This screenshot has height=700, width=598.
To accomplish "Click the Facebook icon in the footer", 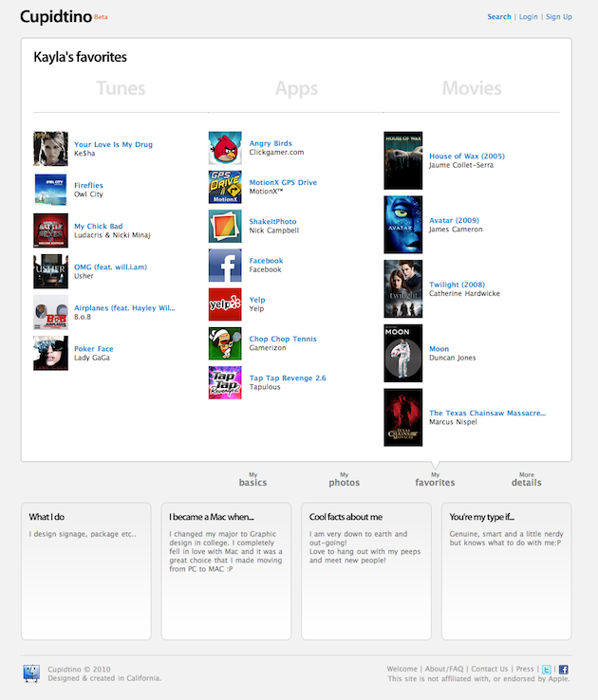I will [x=564, y=670].
